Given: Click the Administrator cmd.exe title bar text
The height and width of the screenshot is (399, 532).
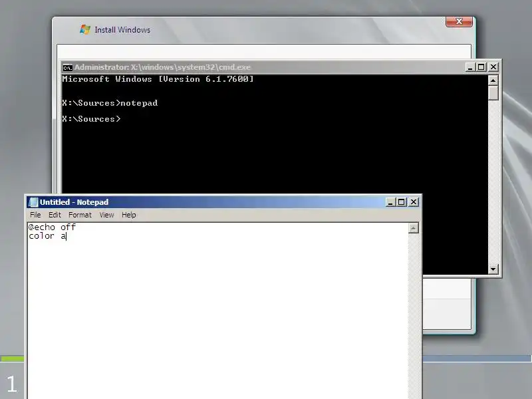Looking at the screenshot, I should point(162,67).
